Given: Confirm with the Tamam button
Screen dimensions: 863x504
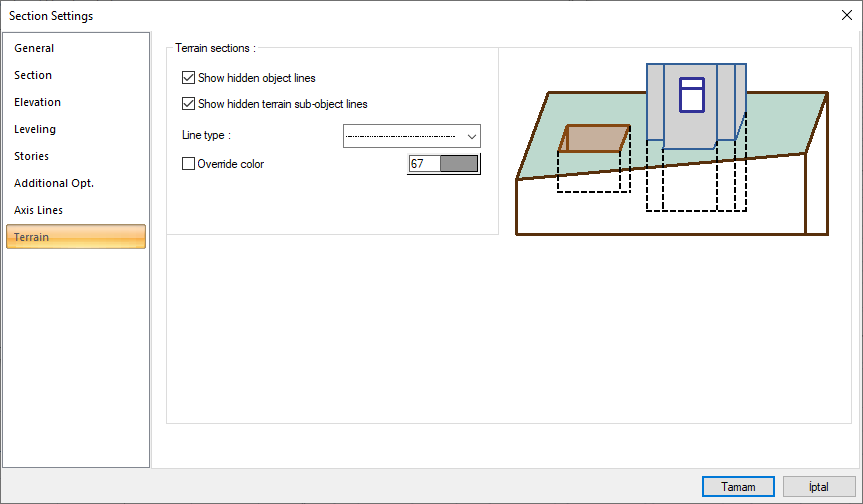Looking at the screenshot, I should coord(738,486).
